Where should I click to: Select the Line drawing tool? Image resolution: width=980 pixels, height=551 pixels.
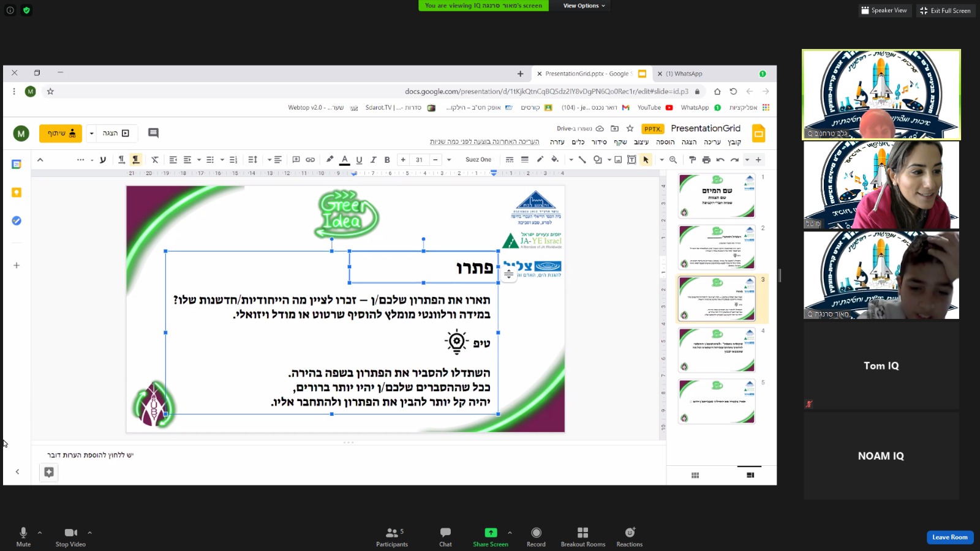[x=582, y=160]
